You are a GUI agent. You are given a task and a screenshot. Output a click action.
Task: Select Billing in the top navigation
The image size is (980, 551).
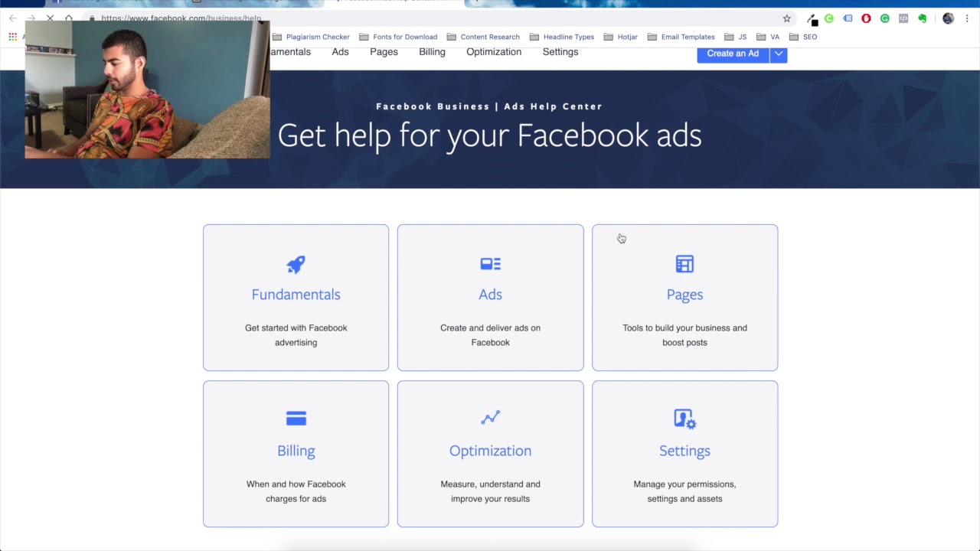pos(432,52)
